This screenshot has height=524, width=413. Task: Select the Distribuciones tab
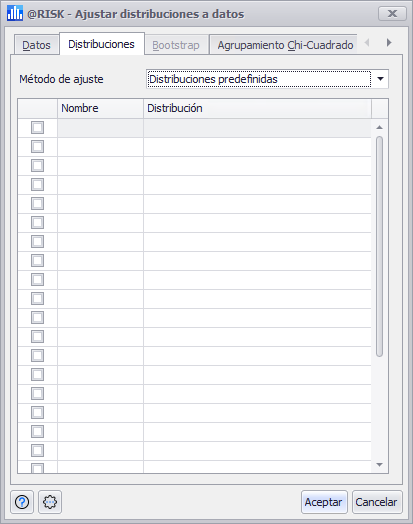[x=102, y=44]
